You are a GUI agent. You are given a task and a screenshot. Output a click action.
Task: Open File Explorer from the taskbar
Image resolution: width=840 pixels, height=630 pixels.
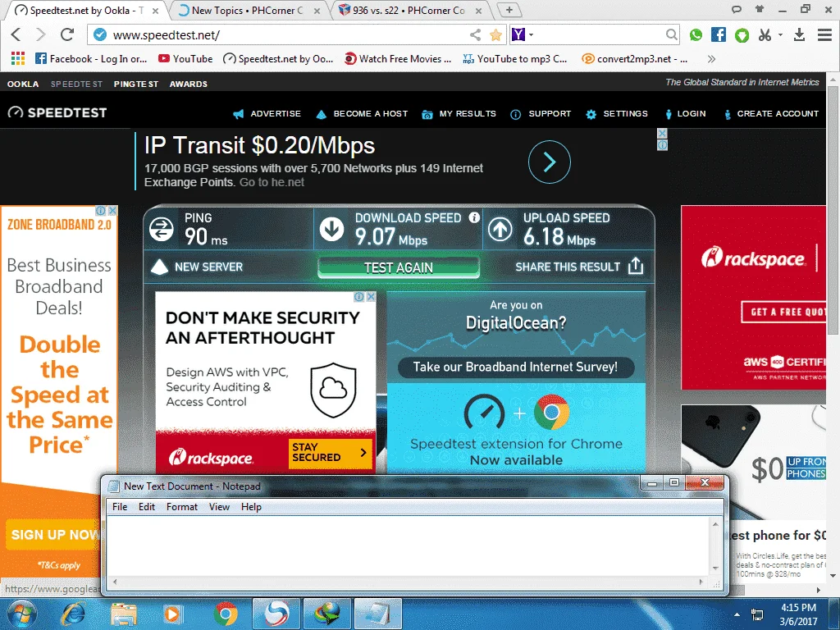[123, 614]
